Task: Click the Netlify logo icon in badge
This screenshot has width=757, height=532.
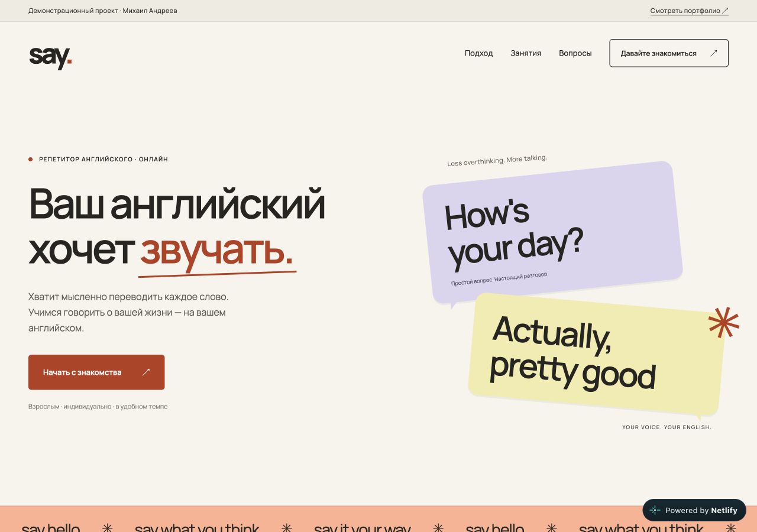Action: [x=655, y=510]
